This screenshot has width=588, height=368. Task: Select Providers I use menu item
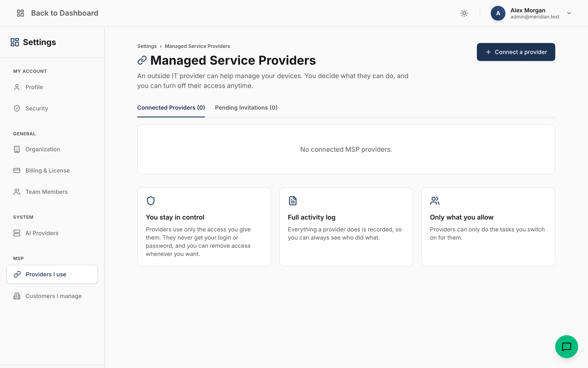click(x=52, y=275)
